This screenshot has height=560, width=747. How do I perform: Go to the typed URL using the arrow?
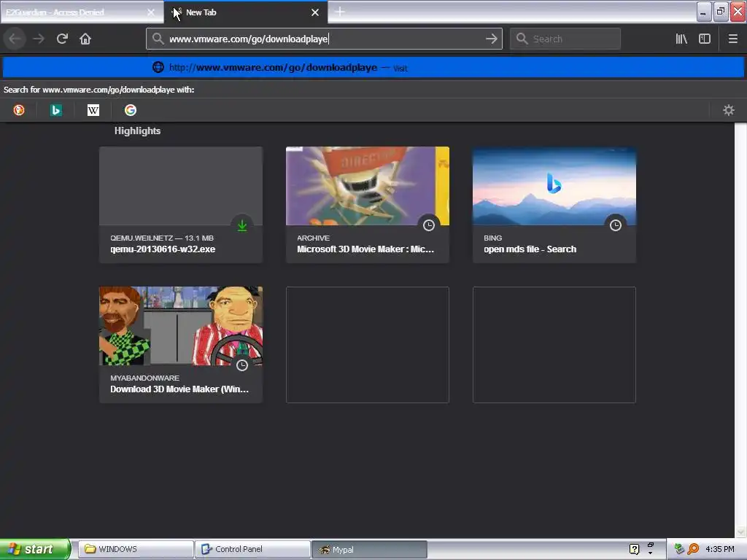point(492,39)
